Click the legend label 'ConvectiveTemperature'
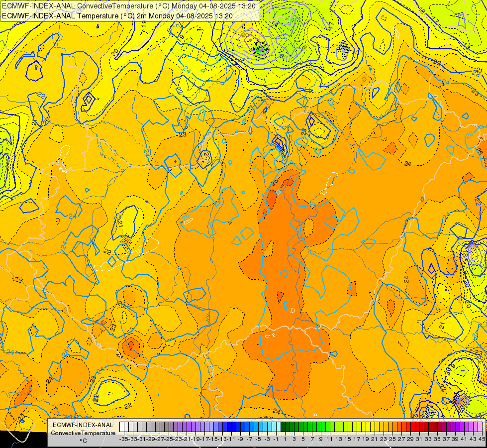This screenshot has height=448, width=487. 83,433
